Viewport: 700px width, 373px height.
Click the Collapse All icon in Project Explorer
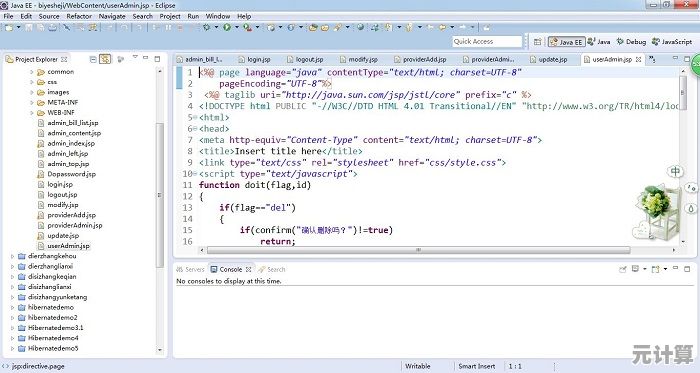pyautogui.click(x=93, y=59)
